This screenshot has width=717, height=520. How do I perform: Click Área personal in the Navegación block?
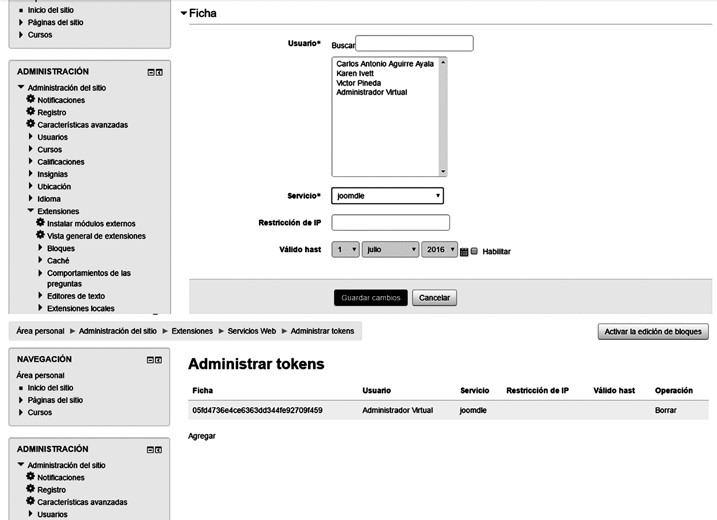pos(40,375)
